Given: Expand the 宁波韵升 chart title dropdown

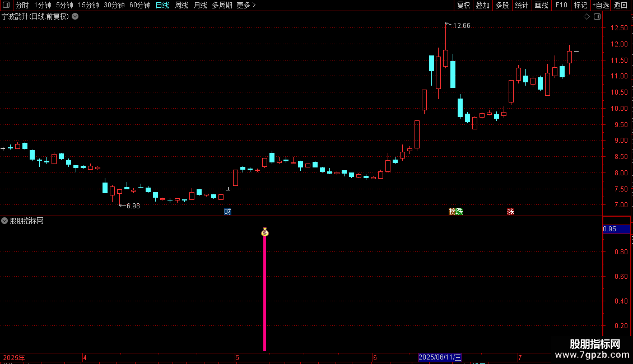Looking at the screenshot, I should (75, 17).
